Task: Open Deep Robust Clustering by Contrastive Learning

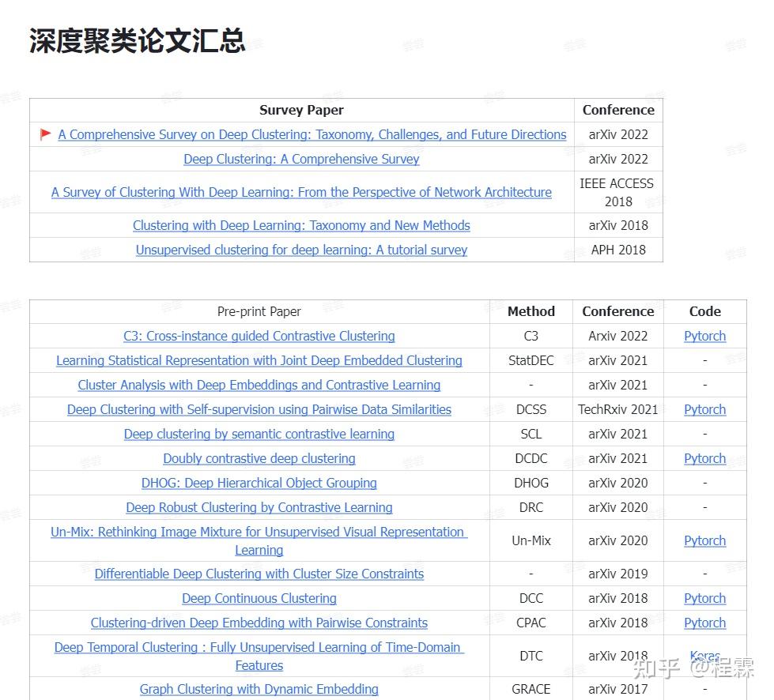Action: coord(259,507)
